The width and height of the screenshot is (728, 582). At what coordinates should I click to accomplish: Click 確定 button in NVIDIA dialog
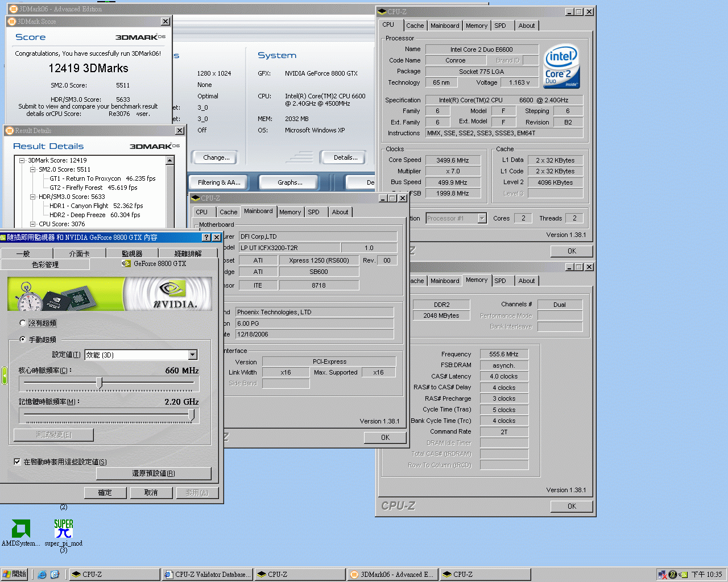[105, 493]
